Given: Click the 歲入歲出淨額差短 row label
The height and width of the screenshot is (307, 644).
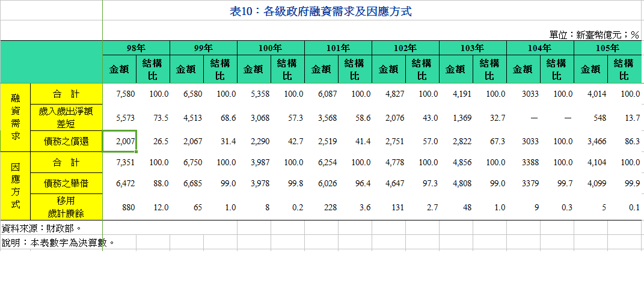Looking at the screenshot, I should point(66,118).
